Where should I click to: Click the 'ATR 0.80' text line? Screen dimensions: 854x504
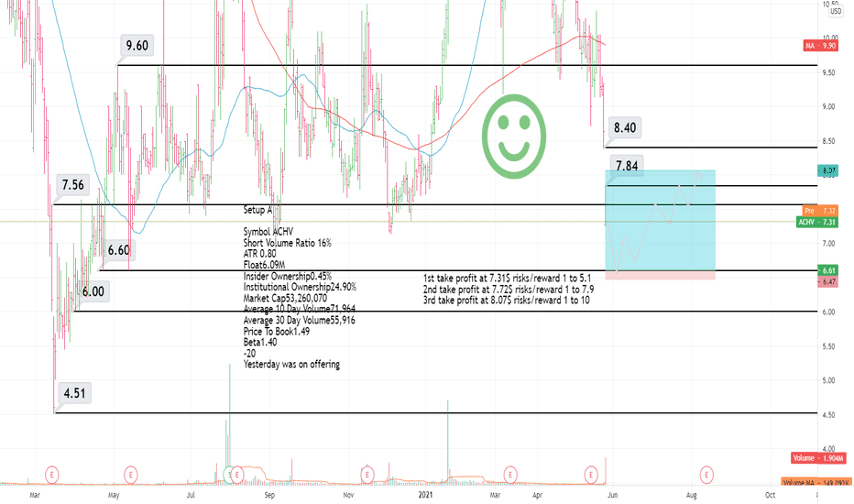[260, 253]
